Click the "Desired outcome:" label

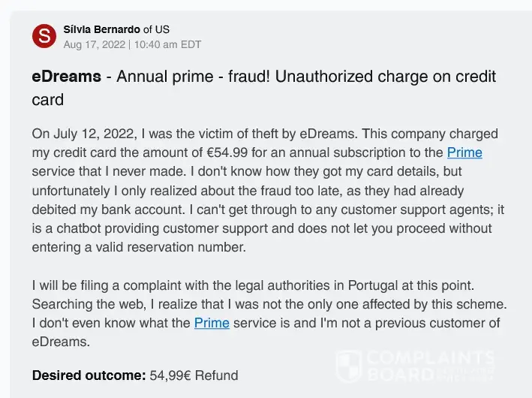coord(89,375)
